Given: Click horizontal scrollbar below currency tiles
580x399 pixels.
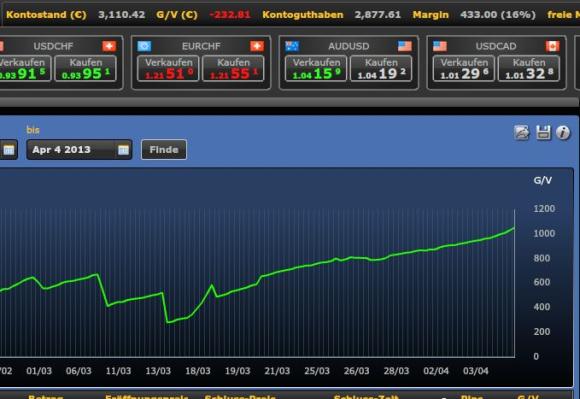Looking at the screenshot, I should 289,102.
